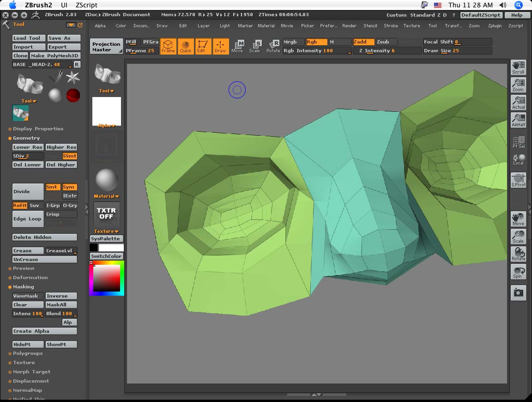This screenshot has height=402, width=532.
Task: Set canvas to Actual size
Action: click(x=519, y=103)
